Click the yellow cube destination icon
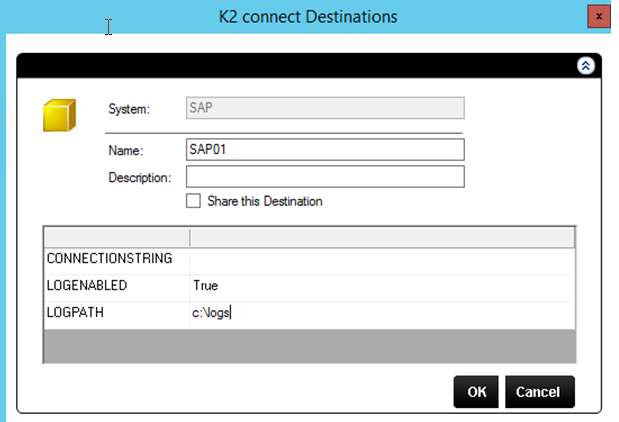Viewport: 619px width, 422px height. click(60, 116)
